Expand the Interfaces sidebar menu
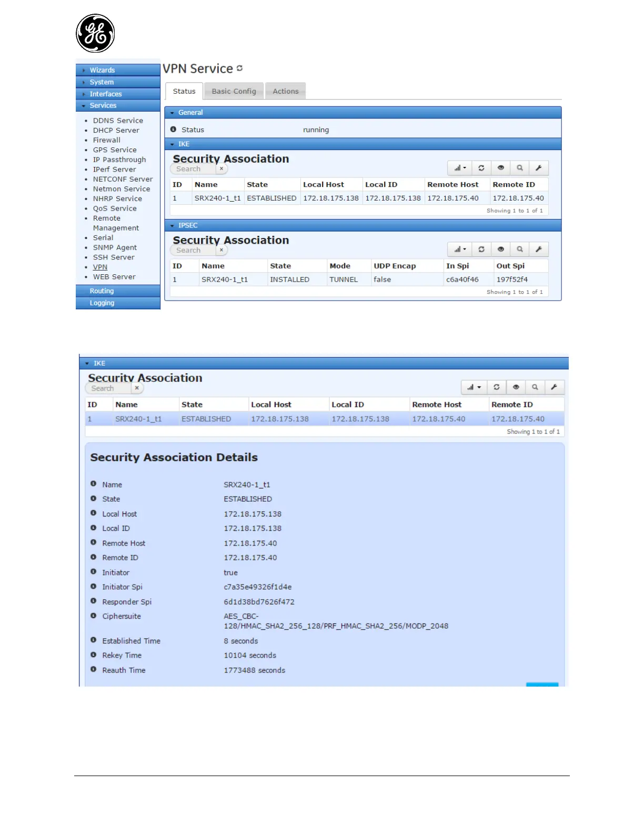Image resolution: width=644 pixels, height=834 pixels. (x=118, y=94)
